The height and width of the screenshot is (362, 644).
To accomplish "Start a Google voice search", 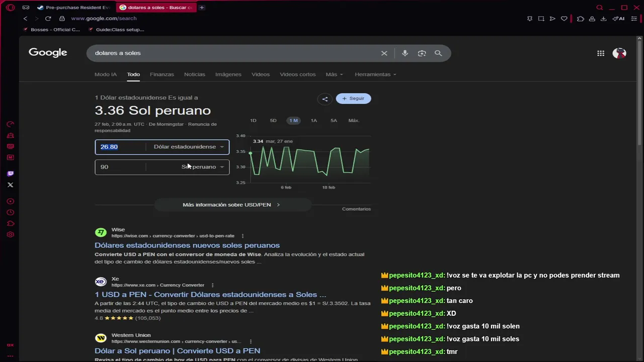I will [x=405, y=53].
